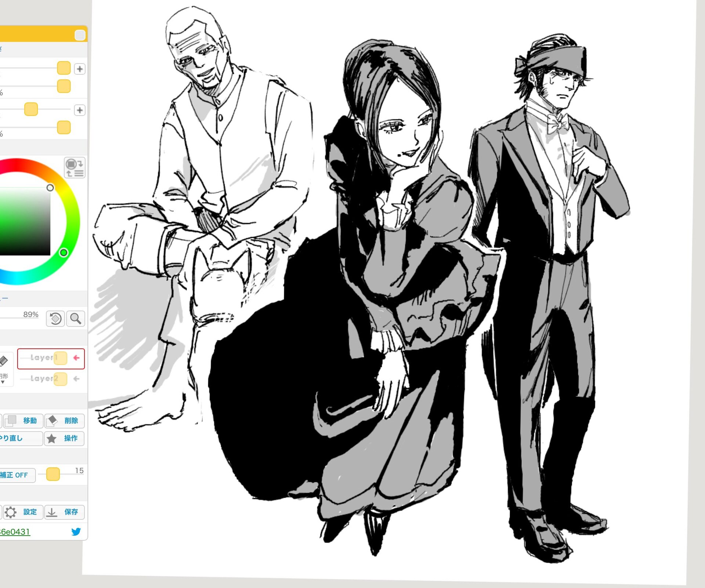Toggle the white square on yellow header

click(80, 35)
